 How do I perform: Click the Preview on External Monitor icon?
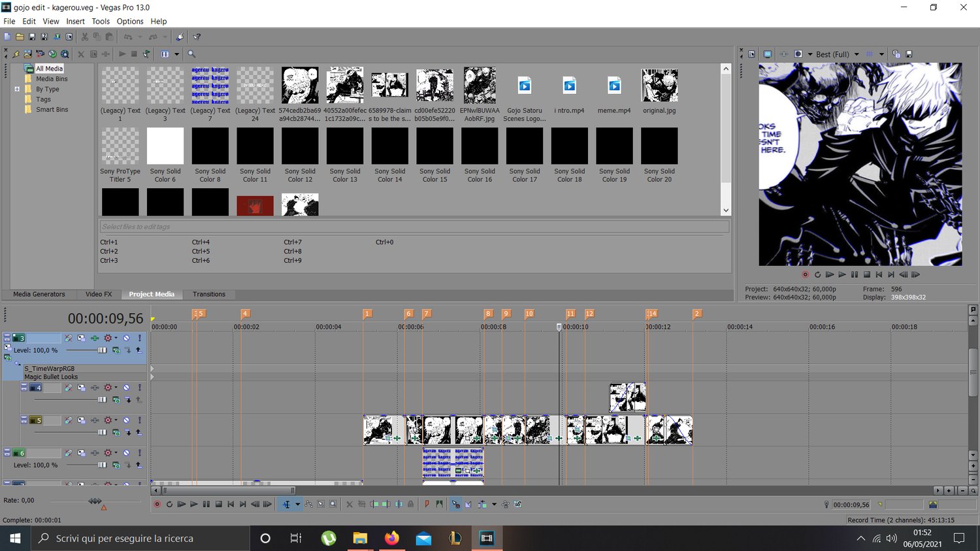768,54
